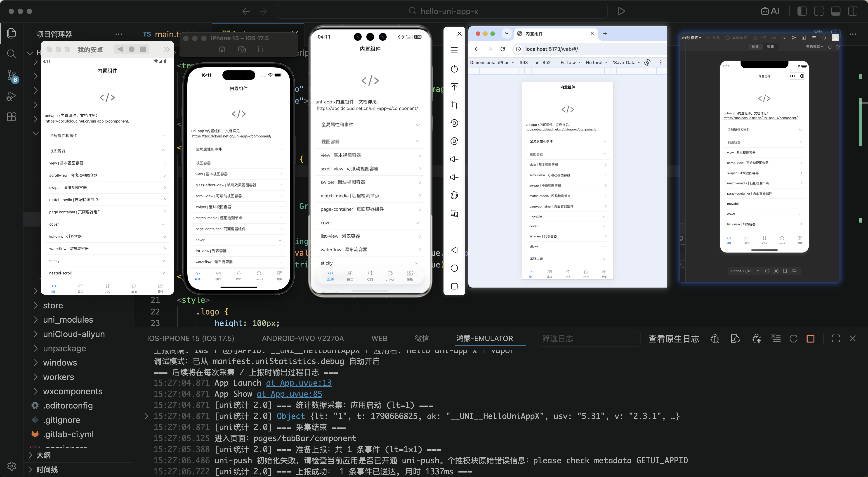This screenshot has height=477, width=868.
Task: Click the circle home button in emulator toolbar
Action: click(454, 268)
